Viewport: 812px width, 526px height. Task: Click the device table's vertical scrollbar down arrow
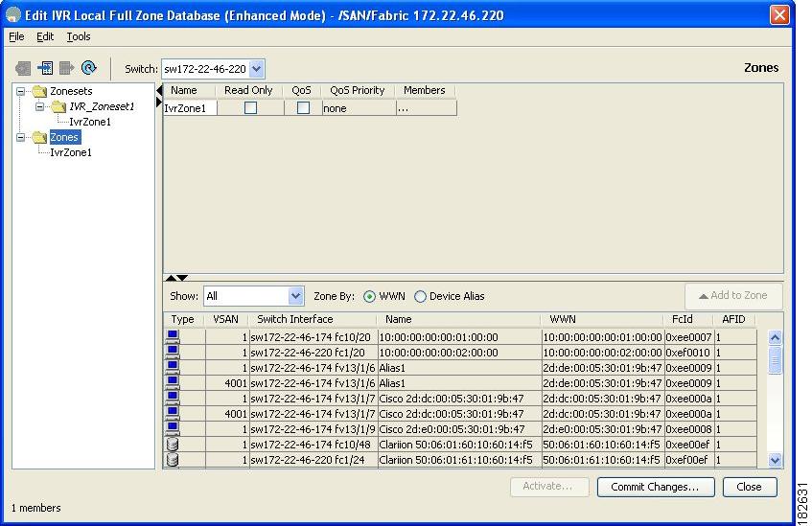(x=775, y=461)
